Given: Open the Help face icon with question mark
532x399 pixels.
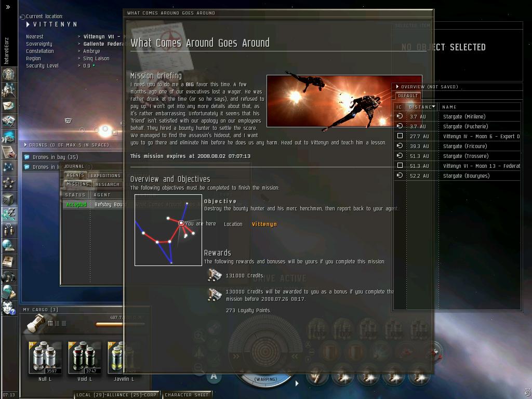Looking at the screenshot, I should 8,308.
